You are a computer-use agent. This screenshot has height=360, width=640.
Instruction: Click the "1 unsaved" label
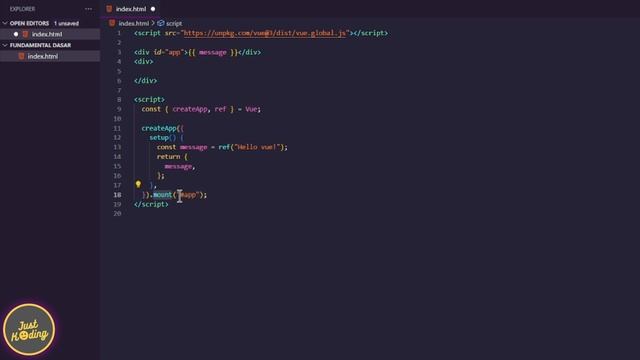[66, 23]
